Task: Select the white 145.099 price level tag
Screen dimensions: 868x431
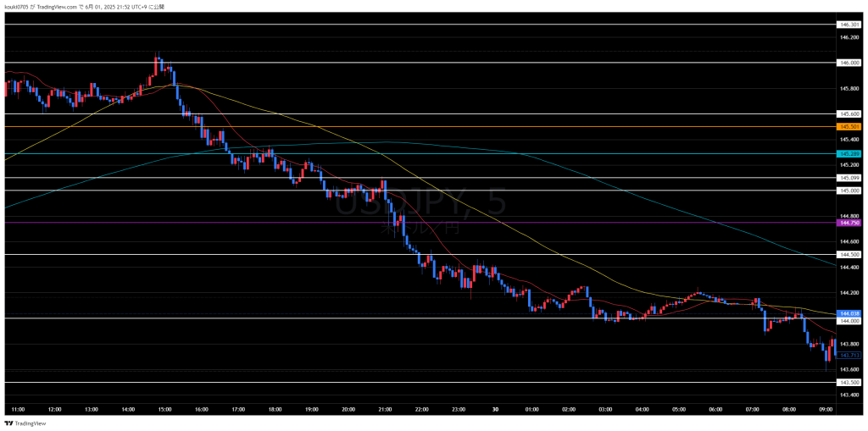Action: tap(849, 178)
